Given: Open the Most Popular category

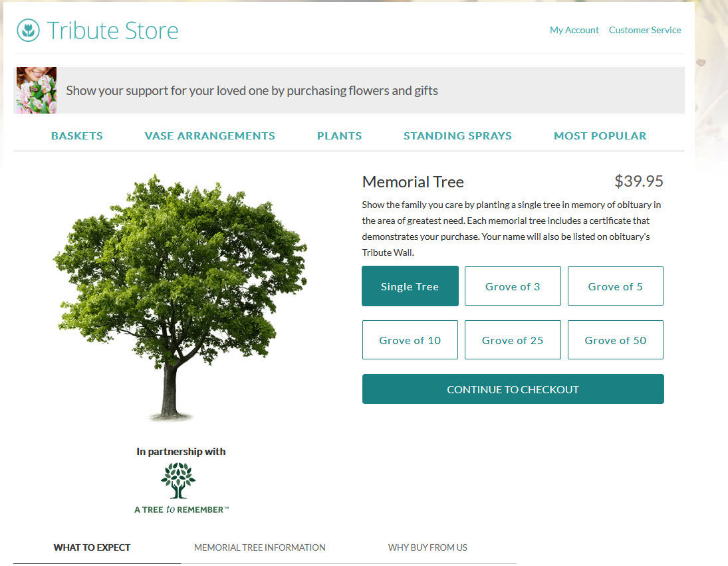Looking at the screenshot, I should (x=600, y=136).
